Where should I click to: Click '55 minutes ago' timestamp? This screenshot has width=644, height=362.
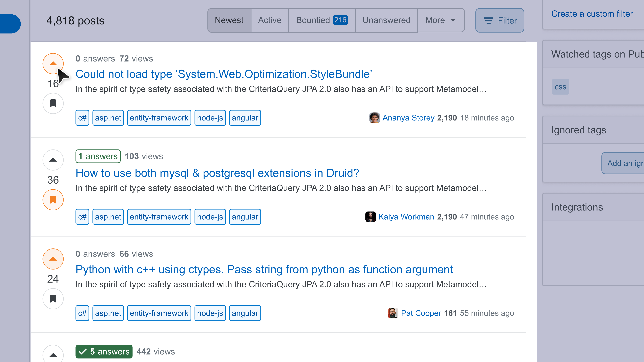[x=487, y=313]
